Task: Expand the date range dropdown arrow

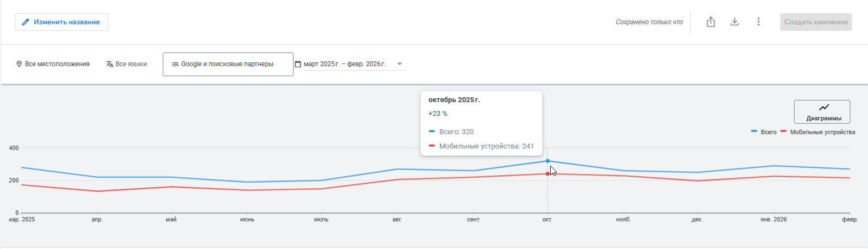Action: click(x=400, y=64)
